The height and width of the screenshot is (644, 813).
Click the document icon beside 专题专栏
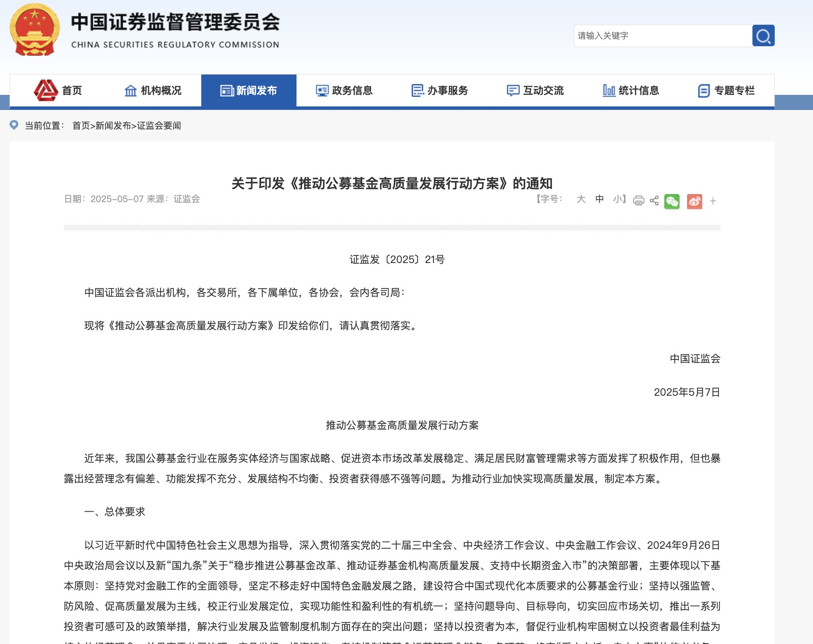(704, 91)
